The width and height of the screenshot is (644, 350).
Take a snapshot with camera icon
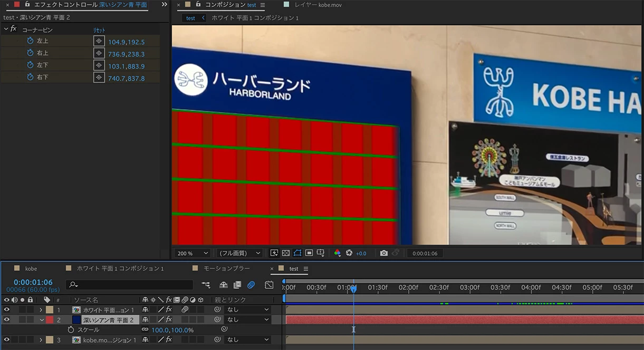coord(384,253)
